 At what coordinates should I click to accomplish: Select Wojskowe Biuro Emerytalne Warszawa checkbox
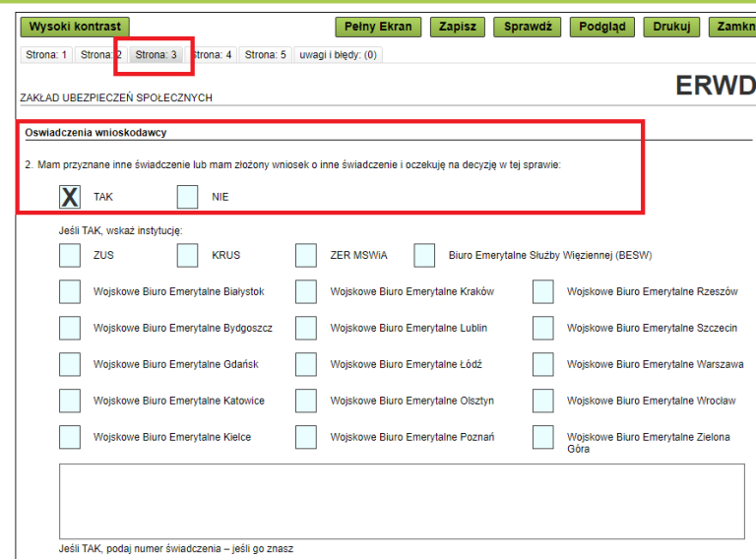click(543, 365)
